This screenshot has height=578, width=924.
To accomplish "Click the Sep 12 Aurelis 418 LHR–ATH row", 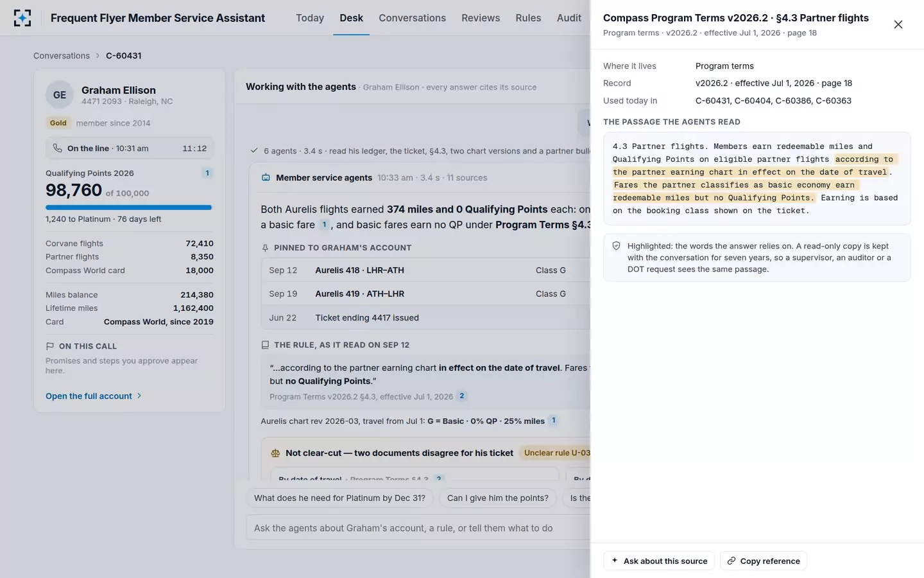I will click(425, 270).
